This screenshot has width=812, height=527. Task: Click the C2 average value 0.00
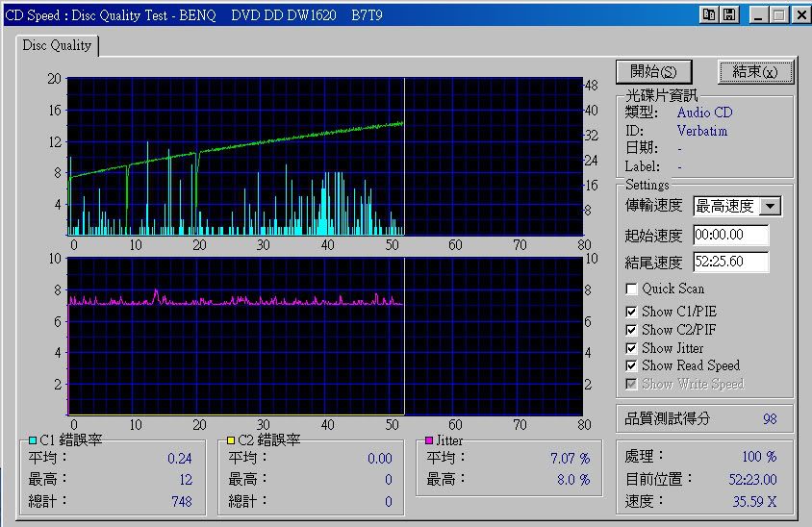coord(380,459)
